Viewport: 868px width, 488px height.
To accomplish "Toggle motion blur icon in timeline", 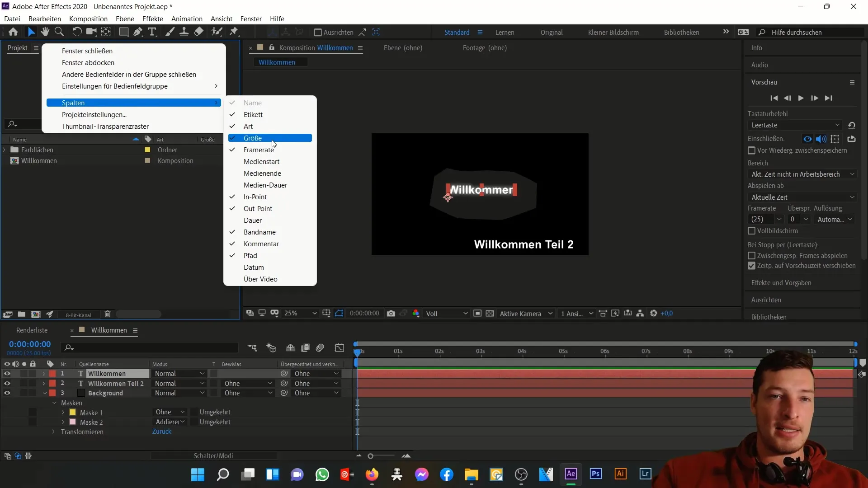I will 320,348.
